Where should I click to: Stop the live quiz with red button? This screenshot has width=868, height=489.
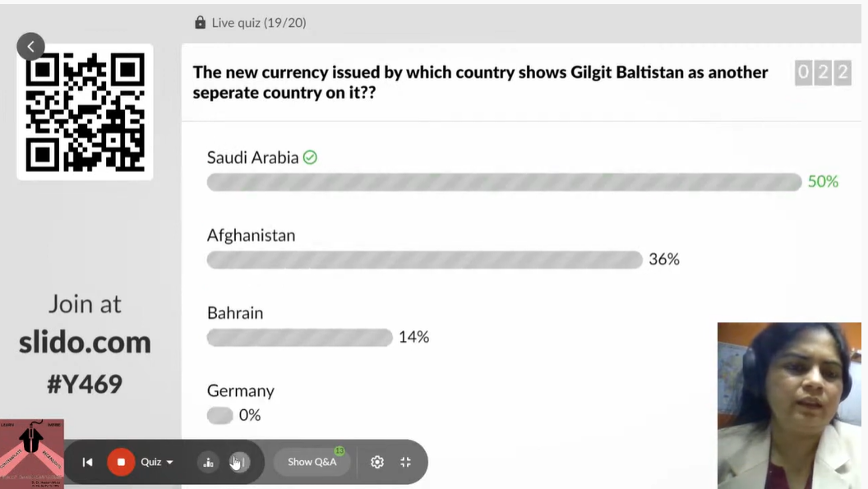point(121,462)
